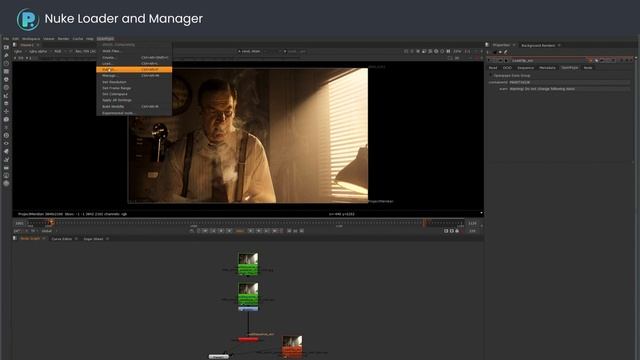Select the orange Read node thumbnail
This screenshot has height=360, width=640.
[292, 346]
